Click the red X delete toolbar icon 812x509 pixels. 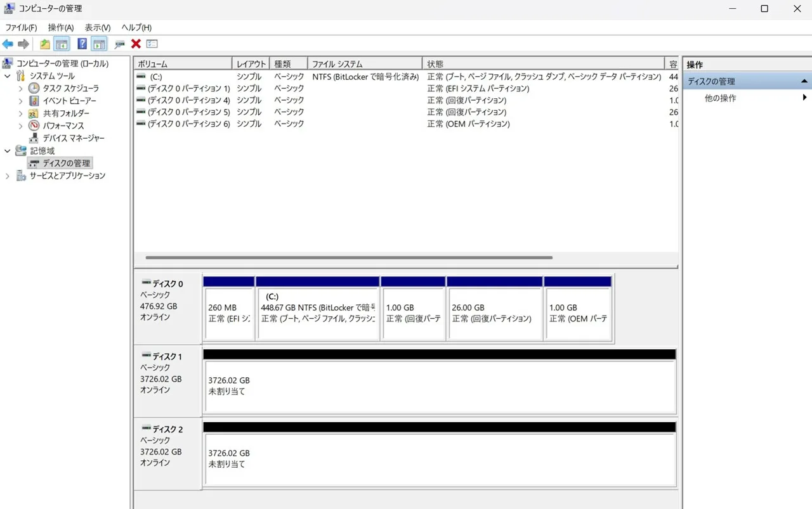point(136,44)
